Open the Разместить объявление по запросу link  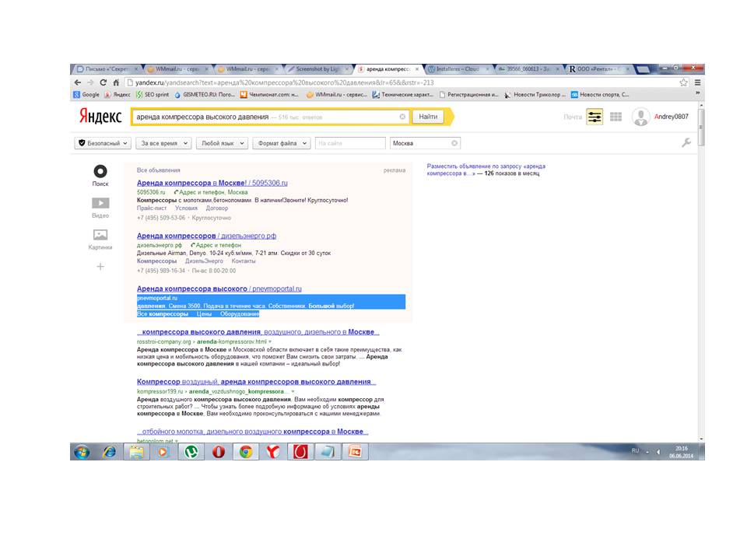click(x=486, y=170)
